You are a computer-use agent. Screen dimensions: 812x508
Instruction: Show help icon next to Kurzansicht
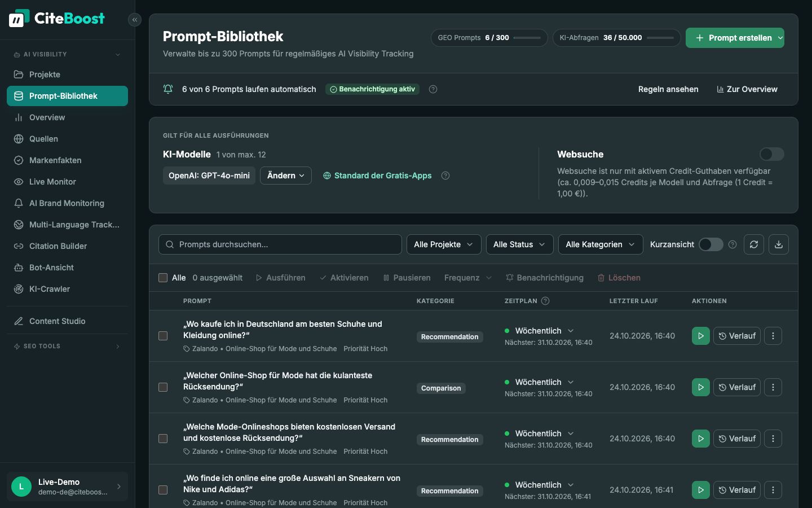click(x=732, y=244)
